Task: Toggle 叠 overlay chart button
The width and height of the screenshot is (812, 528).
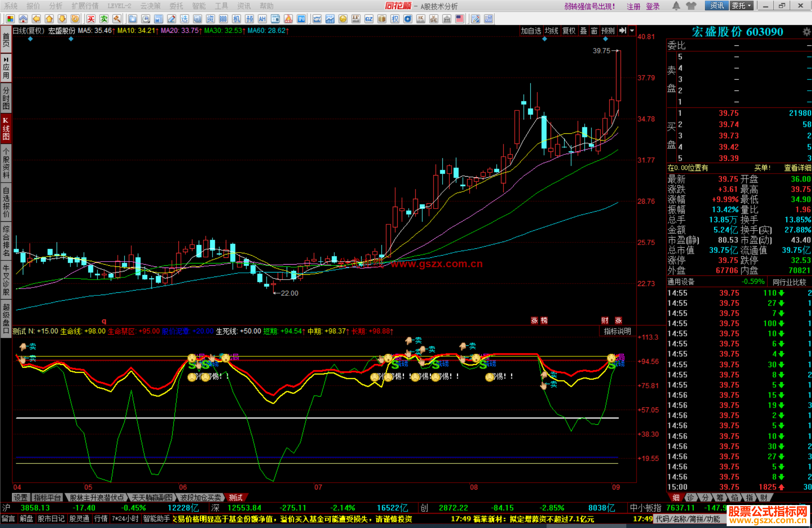Action: pos(583,31)
